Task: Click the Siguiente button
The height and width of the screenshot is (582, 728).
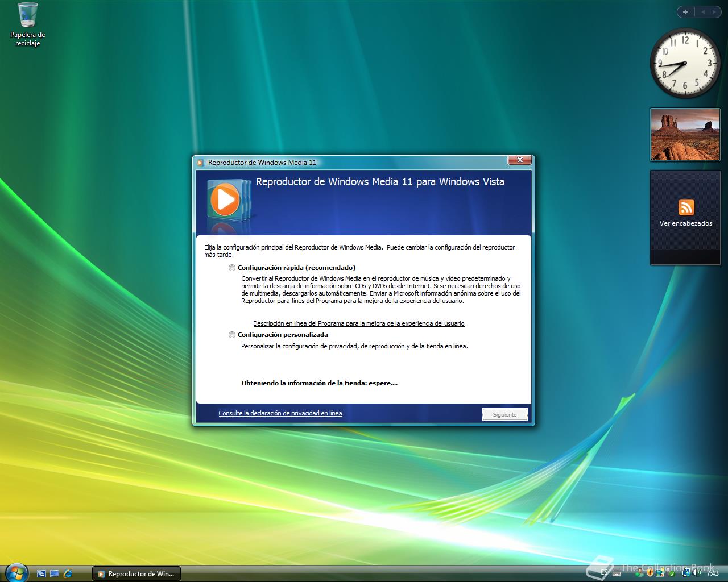Action: (504, 414)
